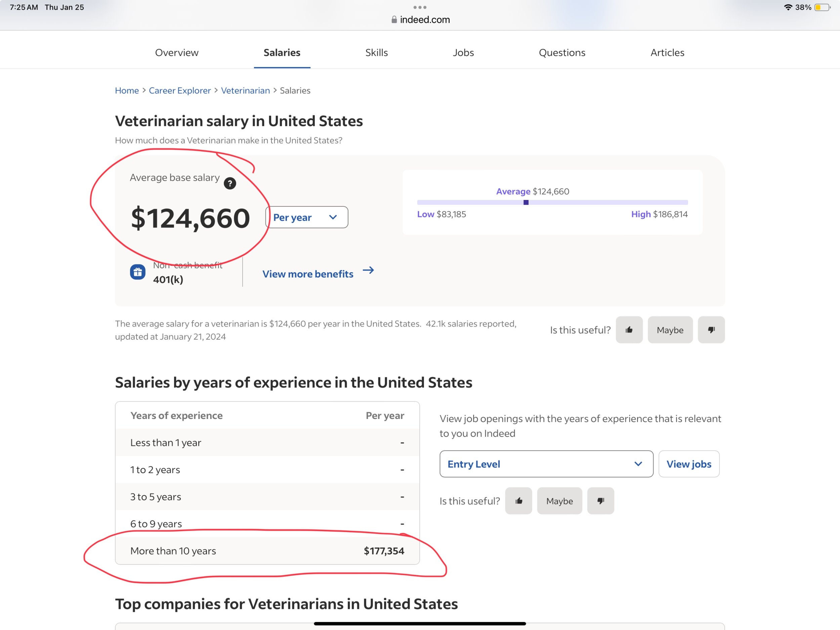Click thumbs down for the salary summary
840x630 pixels.
(x=711, y=330)
